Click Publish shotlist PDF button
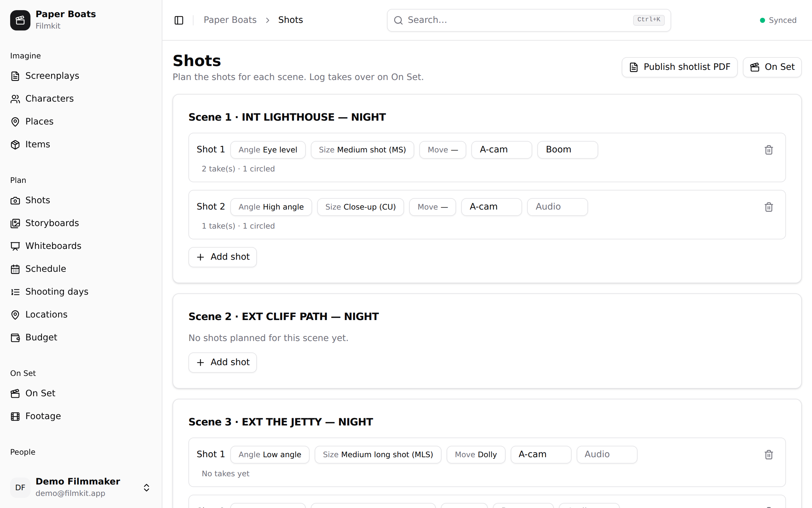This screenshot has width=812, height=508. pyautogui.click(x=679, y=67)
